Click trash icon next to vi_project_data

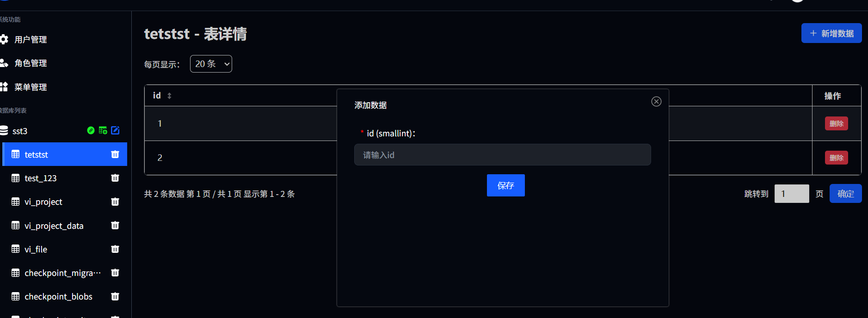115,226
